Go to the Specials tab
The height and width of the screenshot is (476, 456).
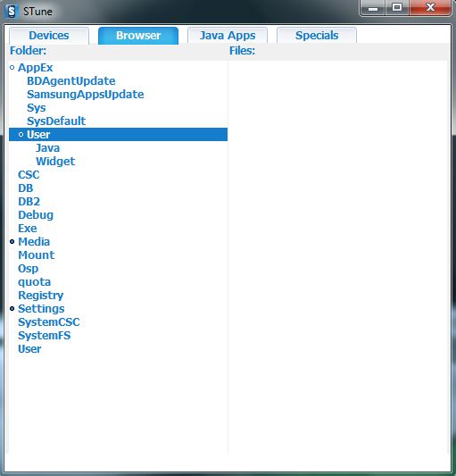[x=317, y=35]
